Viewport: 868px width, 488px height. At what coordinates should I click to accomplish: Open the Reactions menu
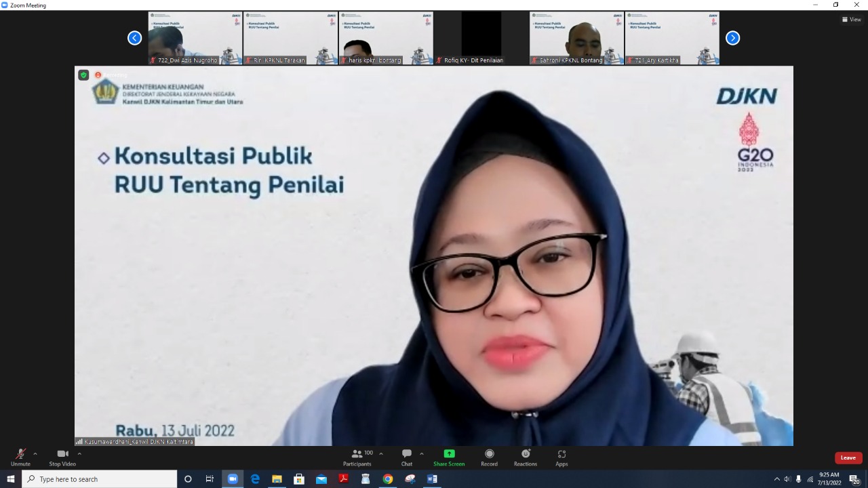525,457
